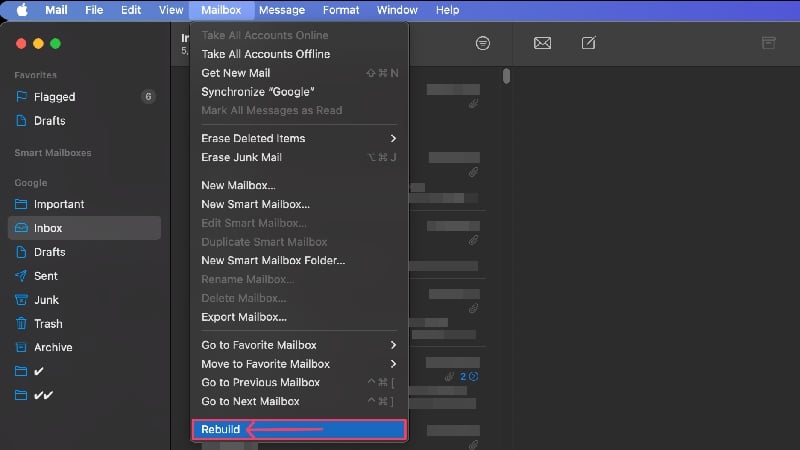Viewport: 800px width, 450px height.
Task: Open the compose new message icon
Action: 589,43
